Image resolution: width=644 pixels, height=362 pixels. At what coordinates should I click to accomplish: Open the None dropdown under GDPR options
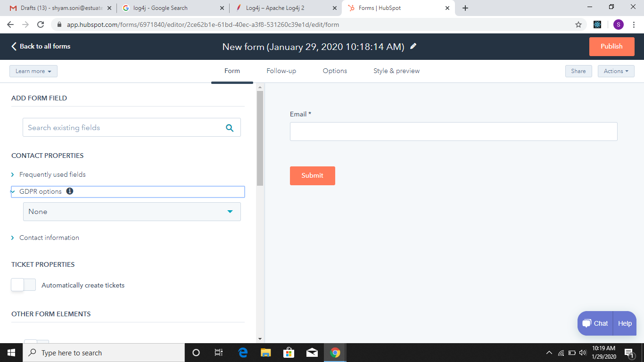click(132, 212)
